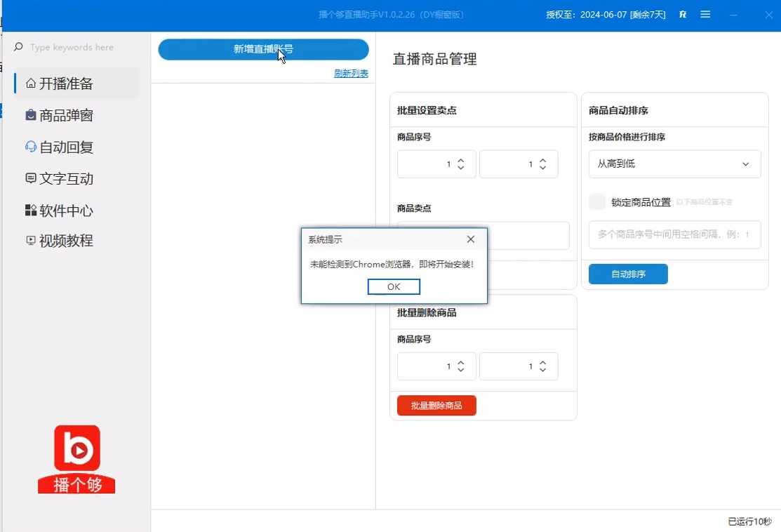Screen dimensions: 781x532
Task: Enable the 锁定商品位置 checkbox
Action: (597, 202)
